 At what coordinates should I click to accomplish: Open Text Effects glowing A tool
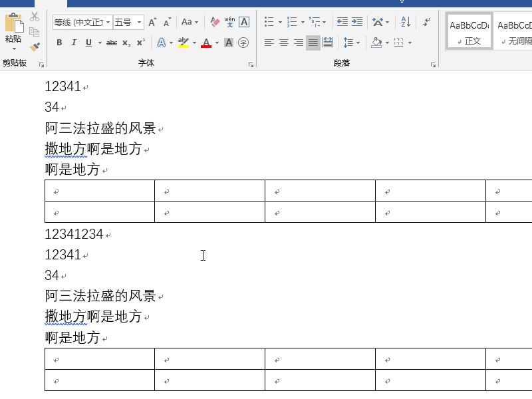[162, 43]
